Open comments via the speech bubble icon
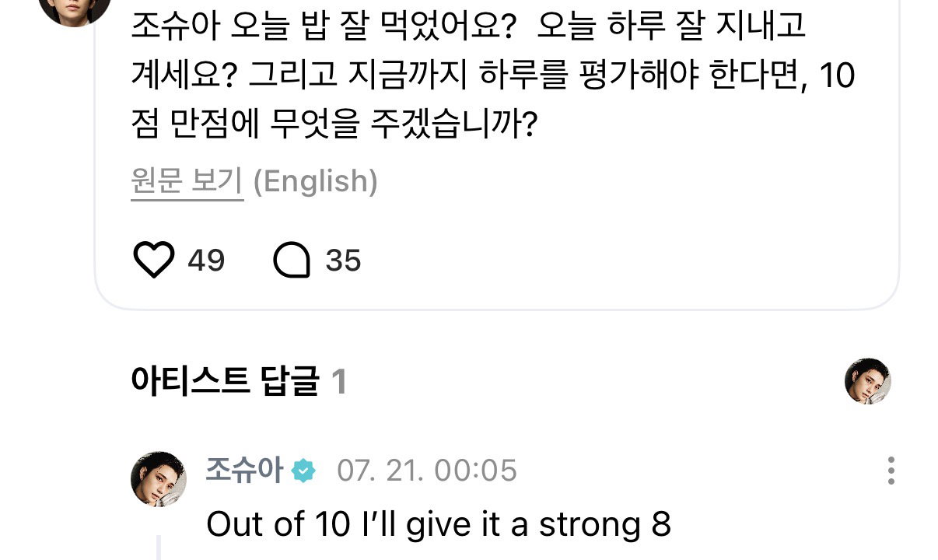 [x=292, y=261]
